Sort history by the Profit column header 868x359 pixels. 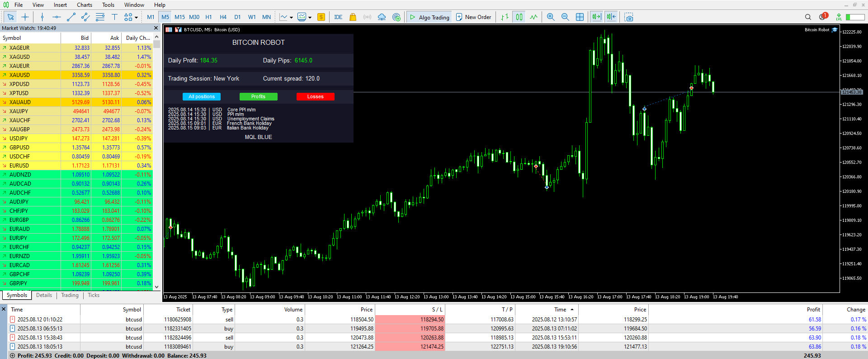coord(736,310)
